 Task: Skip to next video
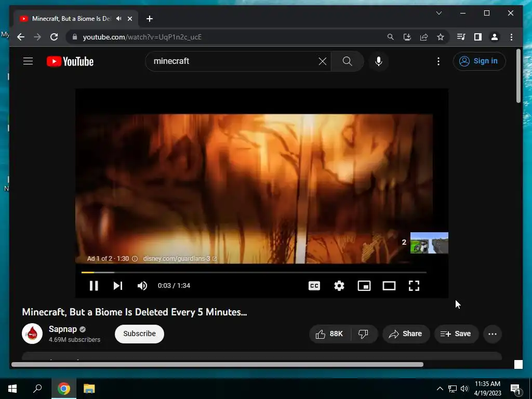click(x=118, y=286)
